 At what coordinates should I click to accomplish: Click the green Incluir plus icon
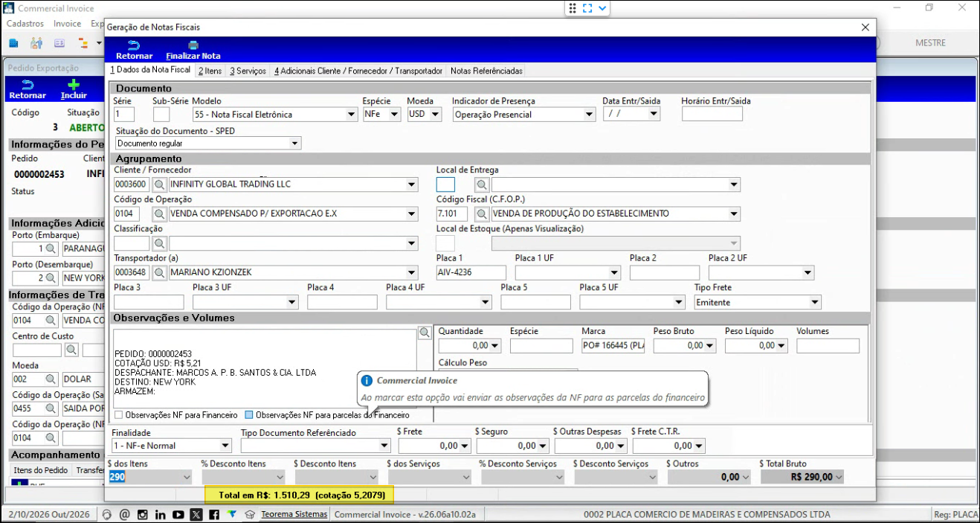(x=74, y=85)
